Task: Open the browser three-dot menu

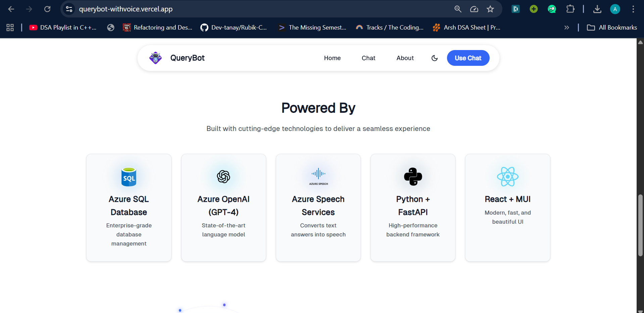Action: [633, 9]
